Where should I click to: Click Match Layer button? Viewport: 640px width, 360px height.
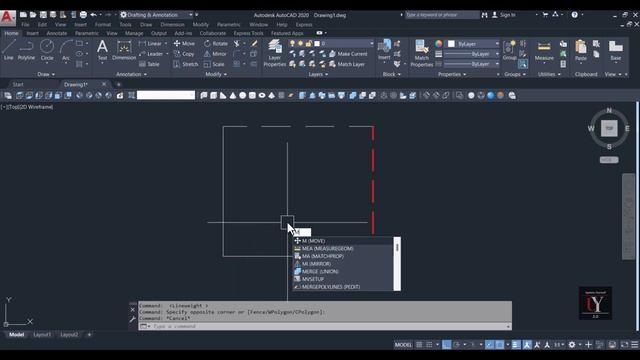(x=347, y=64)
